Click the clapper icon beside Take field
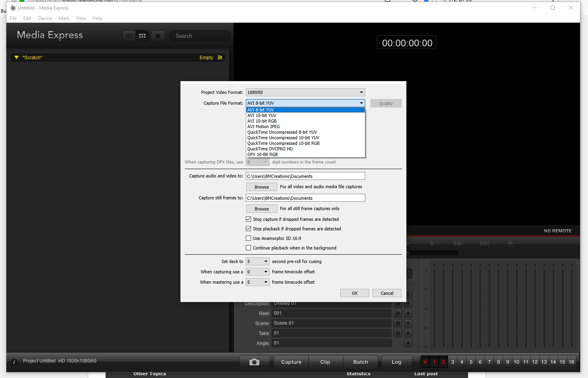The width and height of the screenshot is (588, 378). 398,333
